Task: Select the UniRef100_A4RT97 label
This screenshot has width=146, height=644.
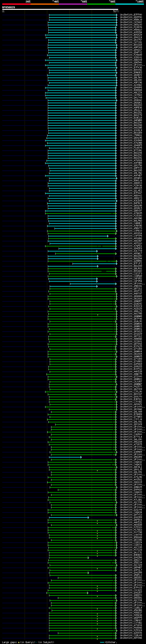Action: [x=131, y=294]
